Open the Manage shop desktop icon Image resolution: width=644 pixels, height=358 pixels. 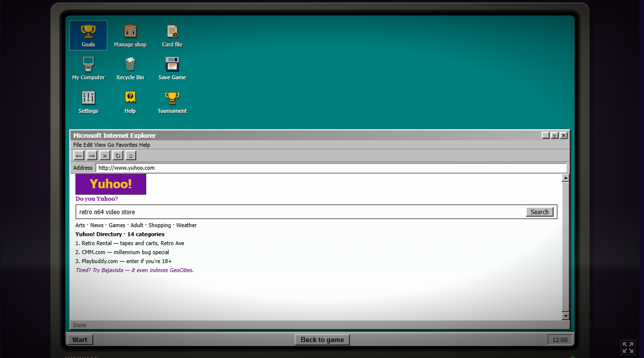tap(130, 35)
